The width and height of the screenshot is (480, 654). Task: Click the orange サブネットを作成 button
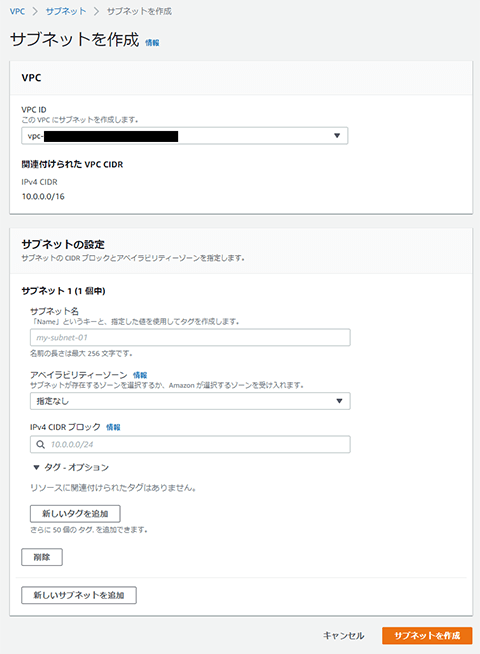(427, 636)
